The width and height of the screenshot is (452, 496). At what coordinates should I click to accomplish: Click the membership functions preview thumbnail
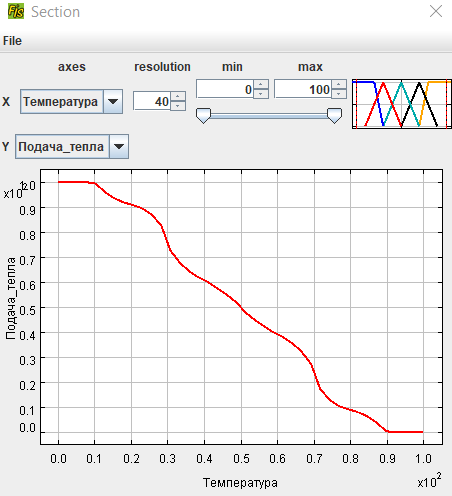coord(402,104)
